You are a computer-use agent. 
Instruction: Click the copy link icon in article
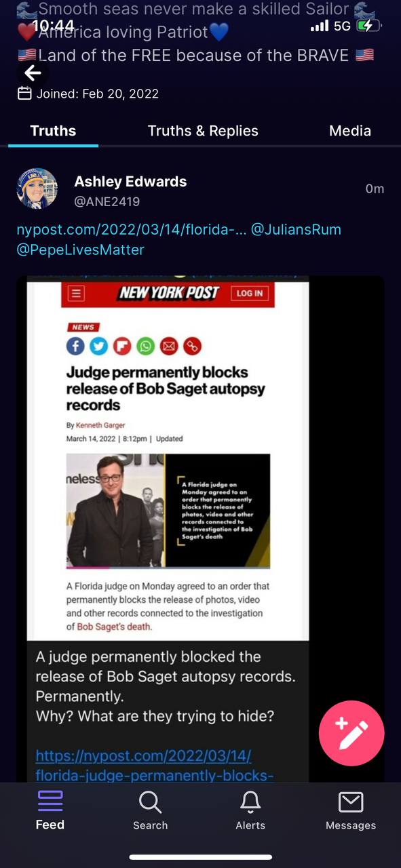[192, 347]
